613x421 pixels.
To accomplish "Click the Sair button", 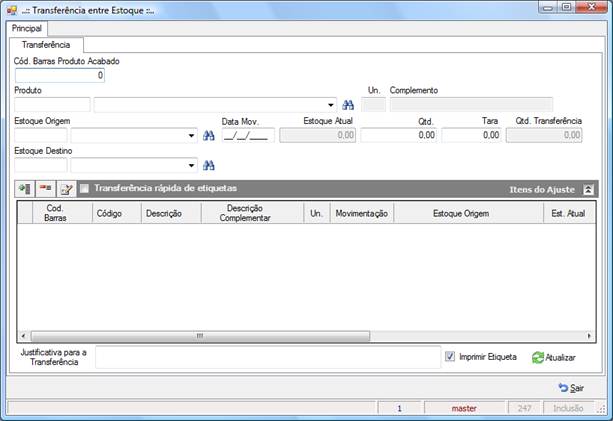I will (571, 388).
